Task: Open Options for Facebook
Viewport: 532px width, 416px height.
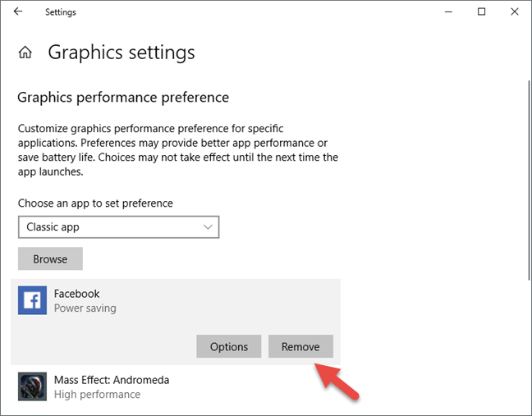Action: point(229,346)
